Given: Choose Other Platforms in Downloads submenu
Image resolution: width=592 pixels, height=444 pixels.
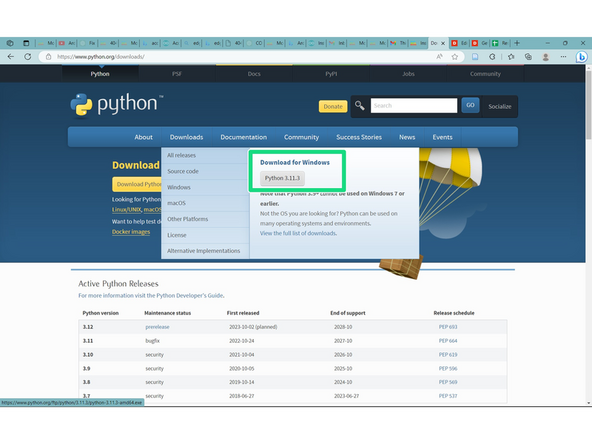Looking at the screenshot, I should pos(205,219).
